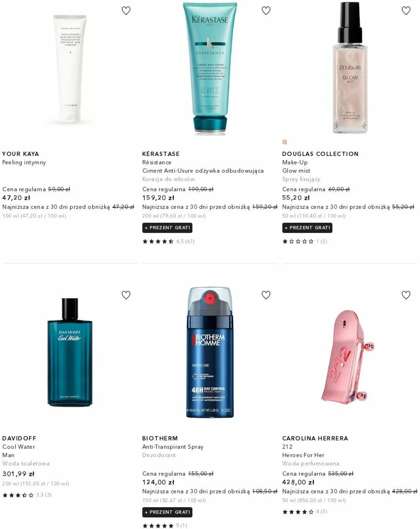420x529 pixels.
Task: Select the beige shade swatch under Glow Mist
Action: click(x=285, y=142)
